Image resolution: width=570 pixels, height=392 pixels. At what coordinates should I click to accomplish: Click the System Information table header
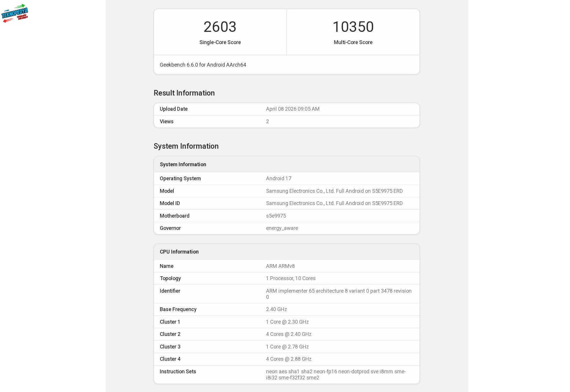tap(183, 164)
